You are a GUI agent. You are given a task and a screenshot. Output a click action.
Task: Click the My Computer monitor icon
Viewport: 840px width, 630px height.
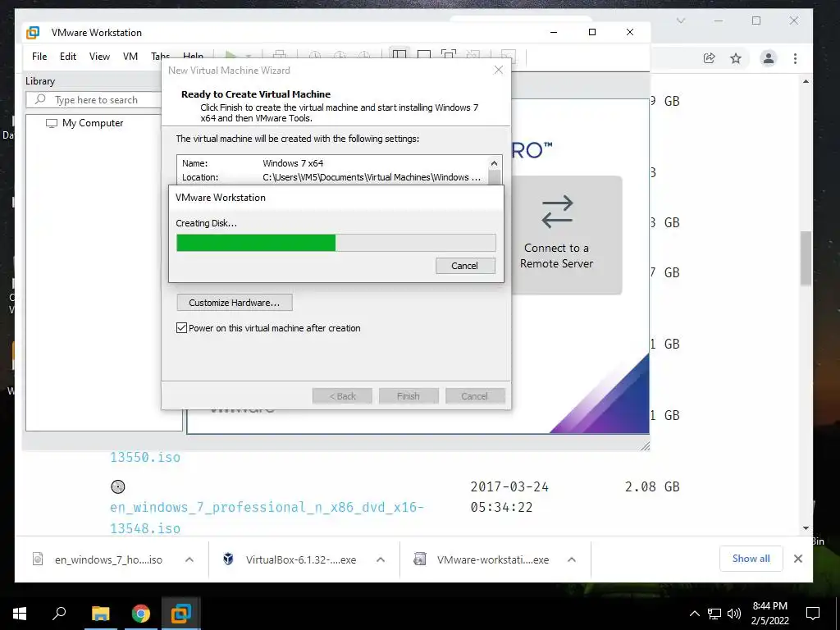[52, 123]
